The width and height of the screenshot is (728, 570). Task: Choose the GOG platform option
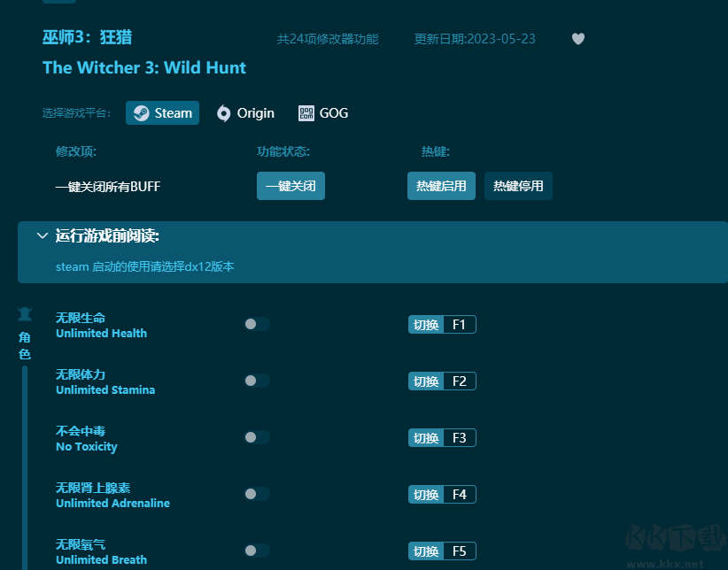323,113
